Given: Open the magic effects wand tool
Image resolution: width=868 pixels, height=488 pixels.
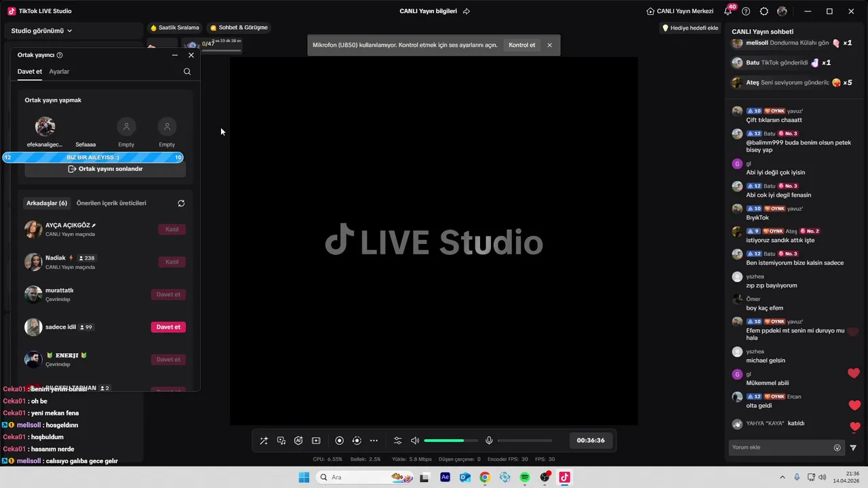Looking at the screenshot, I should [x=264, y=441].
